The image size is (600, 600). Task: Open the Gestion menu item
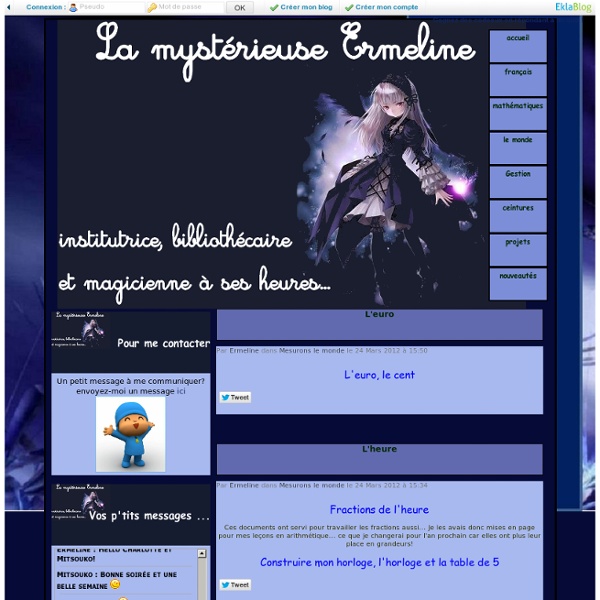518,182
